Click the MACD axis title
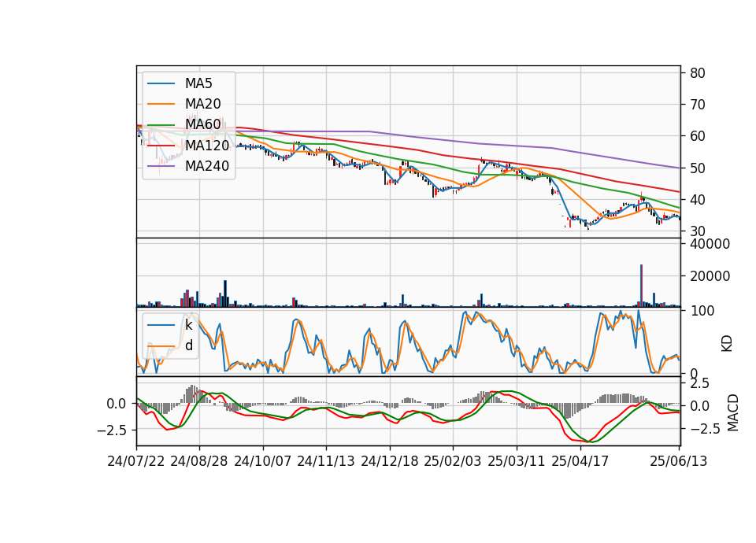Image resolution: width=756 pixels, height=543 pixels. click(733, 412)
